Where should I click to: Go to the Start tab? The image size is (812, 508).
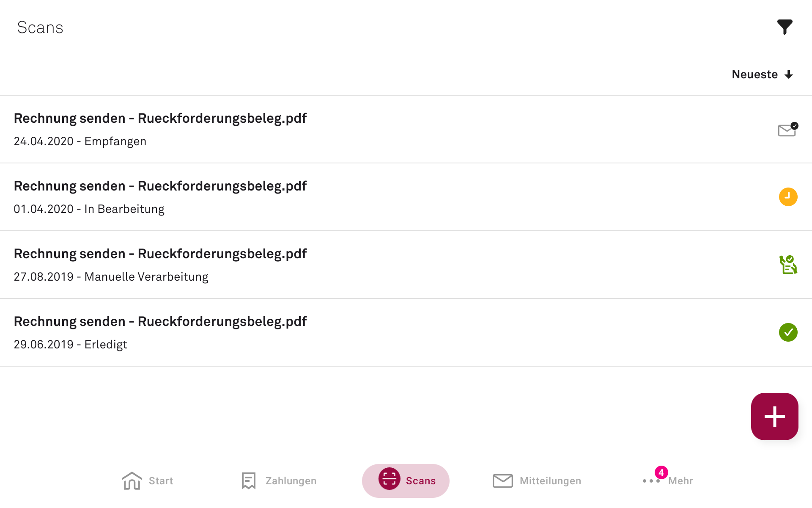147,481
